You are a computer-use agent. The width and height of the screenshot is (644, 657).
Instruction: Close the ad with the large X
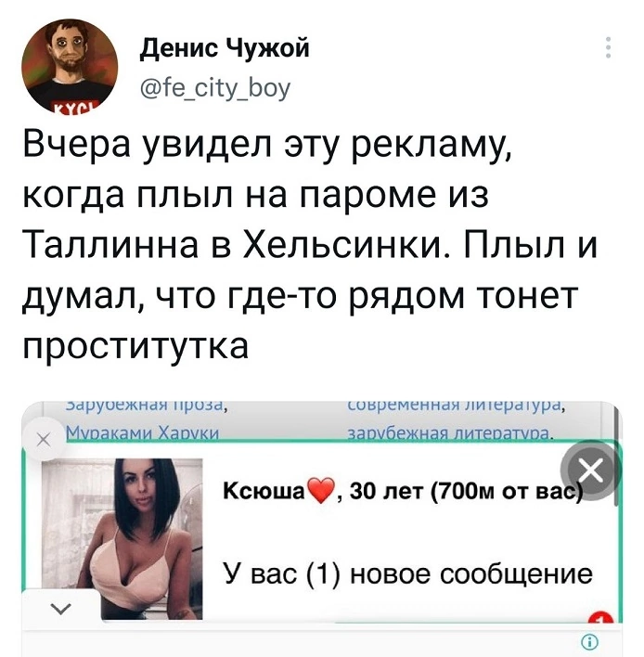(590, 471)
